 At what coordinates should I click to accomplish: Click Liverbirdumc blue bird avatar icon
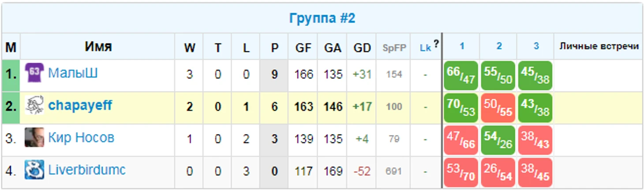[34, 170]
